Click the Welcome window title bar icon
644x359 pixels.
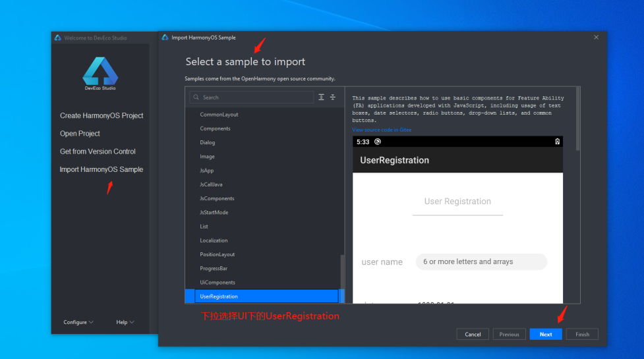(x=58, y=38)
